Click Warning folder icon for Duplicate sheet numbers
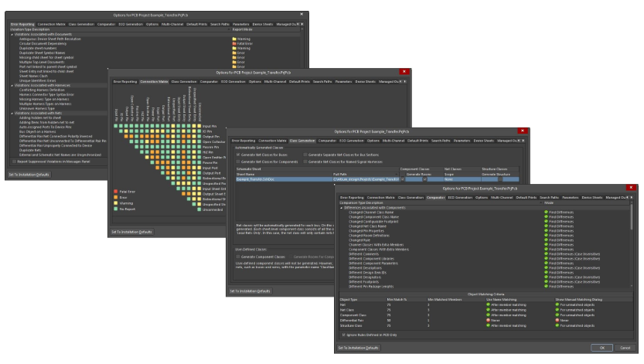This screenshot has height=364, width=644. 234,48
